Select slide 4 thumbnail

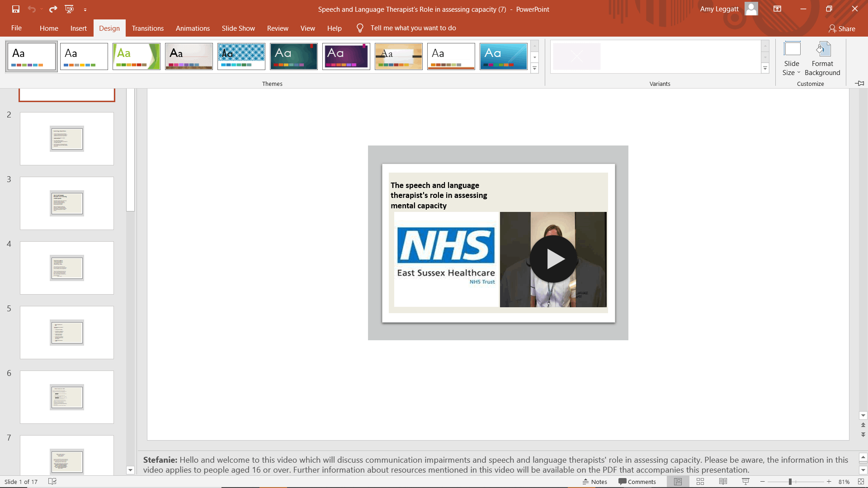point(67,267)
